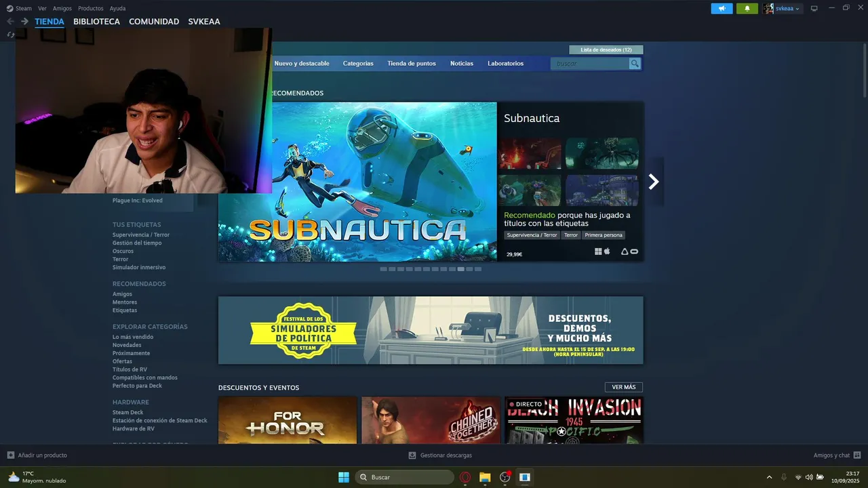Open the Beach Invasion 1945 Pacific card

[x=574, y=420]
